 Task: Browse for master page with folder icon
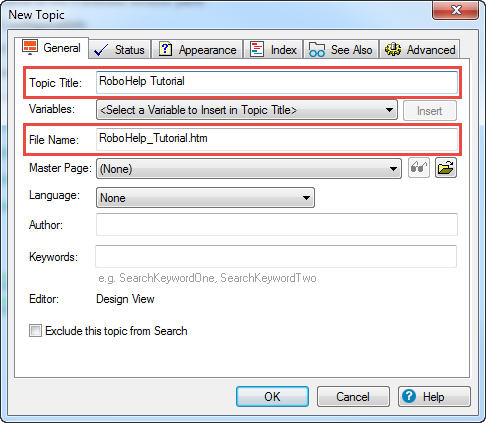[x=446, y=168]
